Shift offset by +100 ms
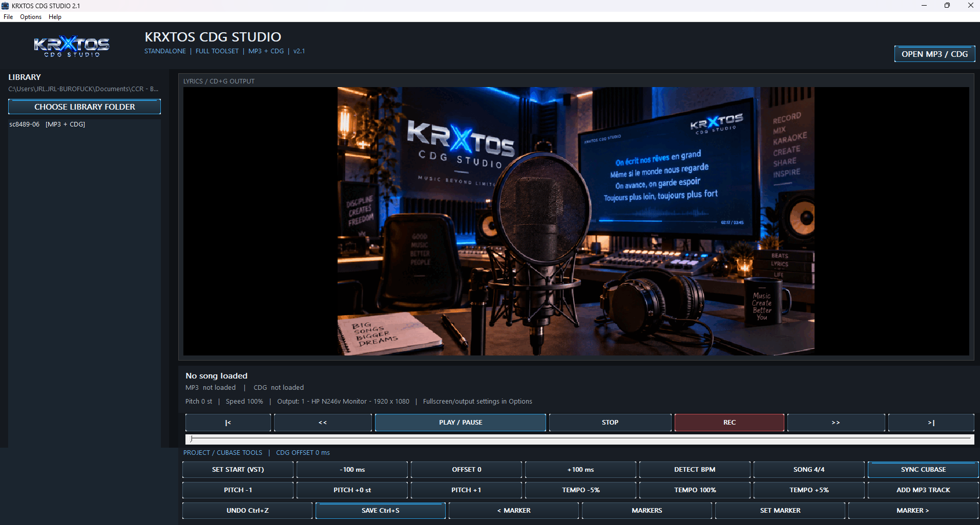This screenshot has width=980, height=525. tap(580, 470)
